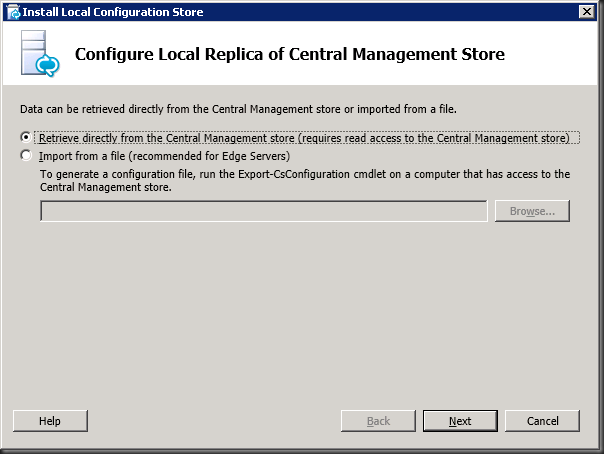Click the Browse button

coord(532,211)
